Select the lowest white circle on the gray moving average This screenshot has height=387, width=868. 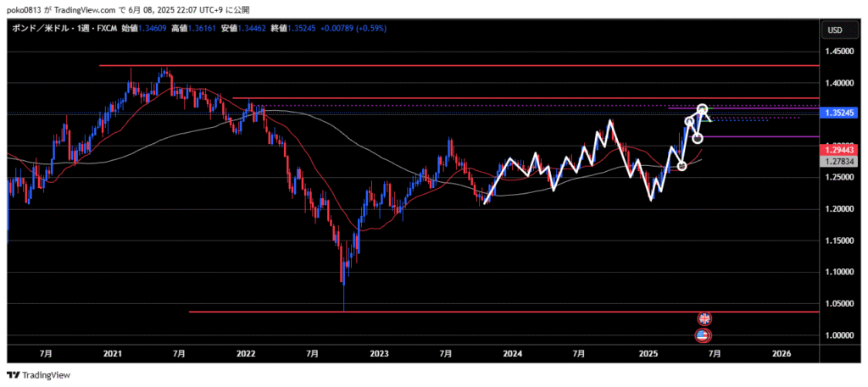[x=682, y=164]
